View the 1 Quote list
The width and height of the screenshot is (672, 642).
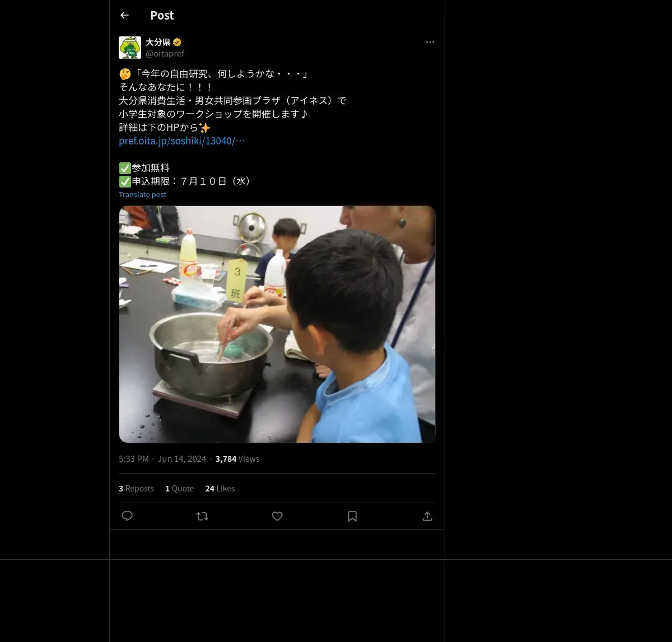[179, 489]
